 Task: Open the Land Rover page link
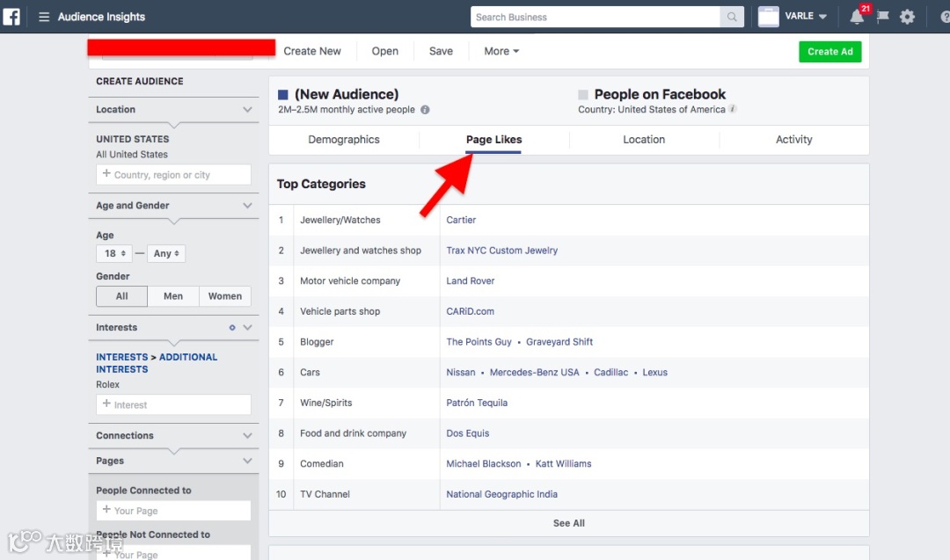(470, 281)
